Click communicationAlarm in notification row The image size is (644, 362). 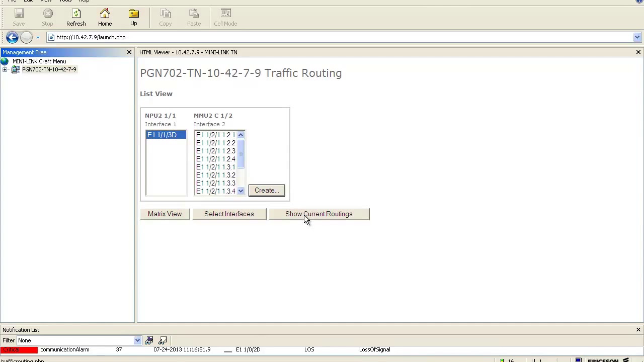coord(65,349)
